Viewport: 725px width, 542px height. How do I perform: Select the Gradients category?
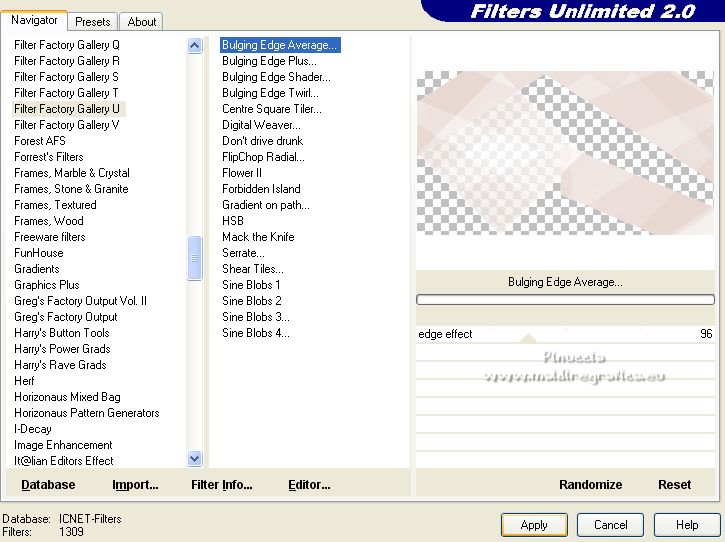click(37, 269)
